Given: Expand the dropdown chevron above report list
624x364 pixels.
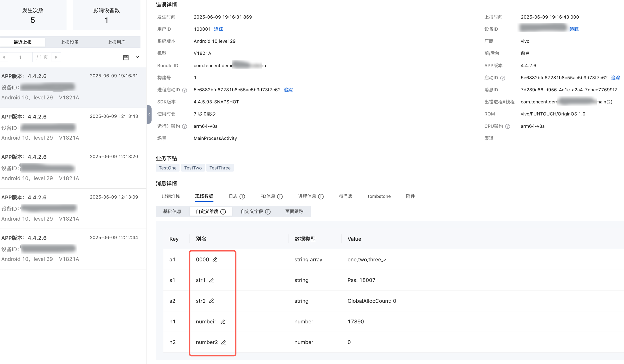Looking at the screenshot, I should point(137,57).
